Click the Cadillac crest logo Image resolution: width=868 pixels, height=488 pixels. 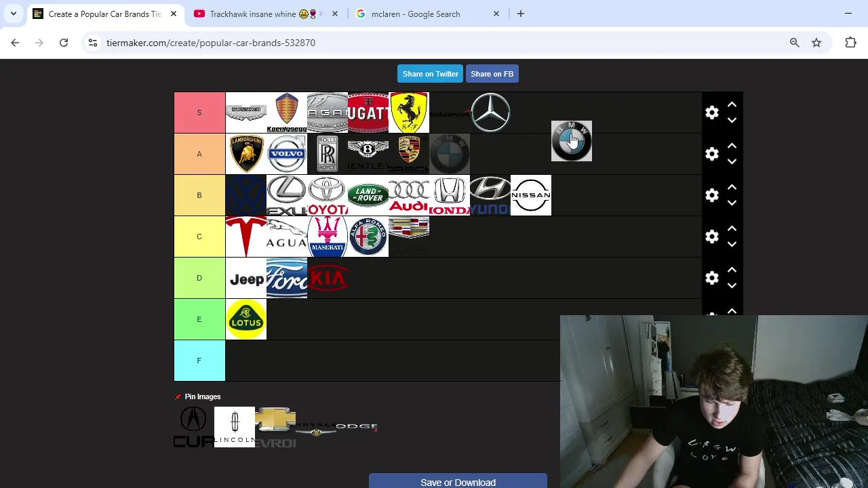tap(408, 237)
